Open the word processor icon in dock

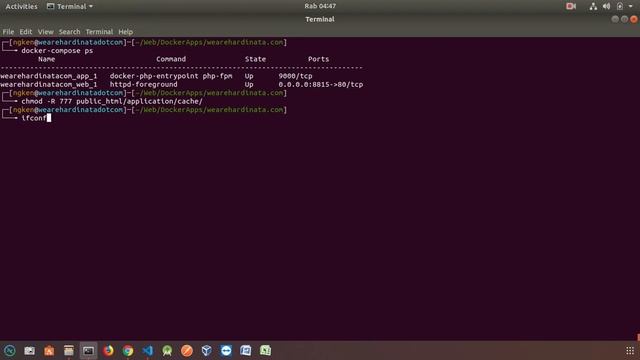[x=246, y=351]
